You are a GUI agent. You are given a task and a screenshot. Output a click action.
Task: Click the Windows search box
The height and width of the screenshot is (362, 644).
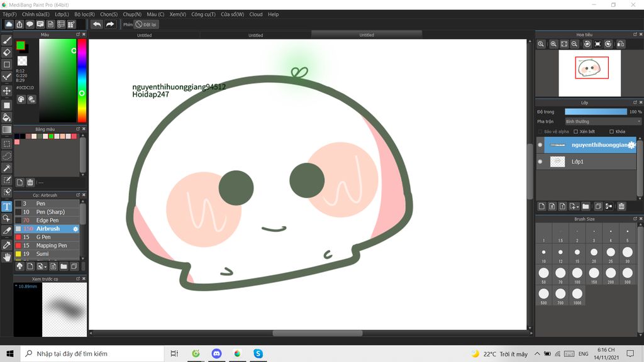(x=92, y=354)
